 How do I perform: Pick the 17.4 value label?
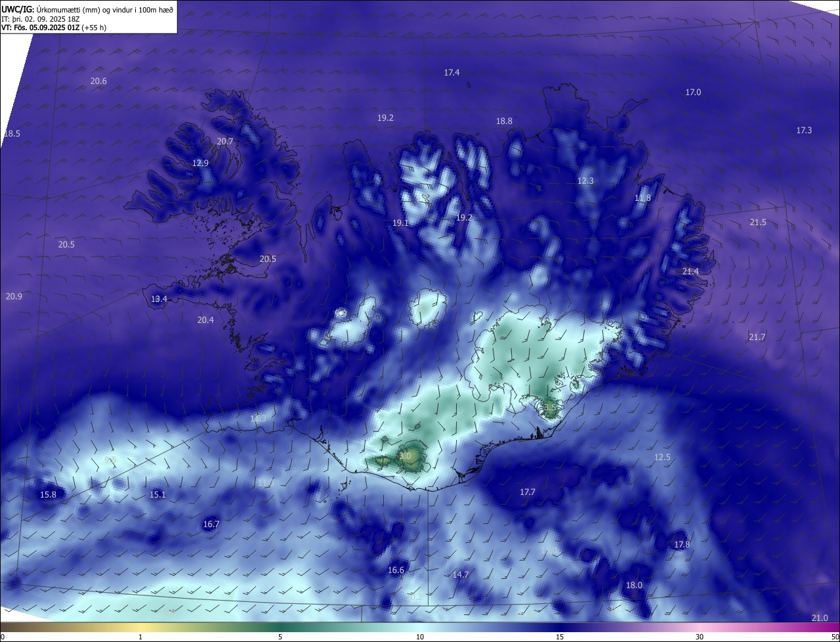click(x=451, y=72)
